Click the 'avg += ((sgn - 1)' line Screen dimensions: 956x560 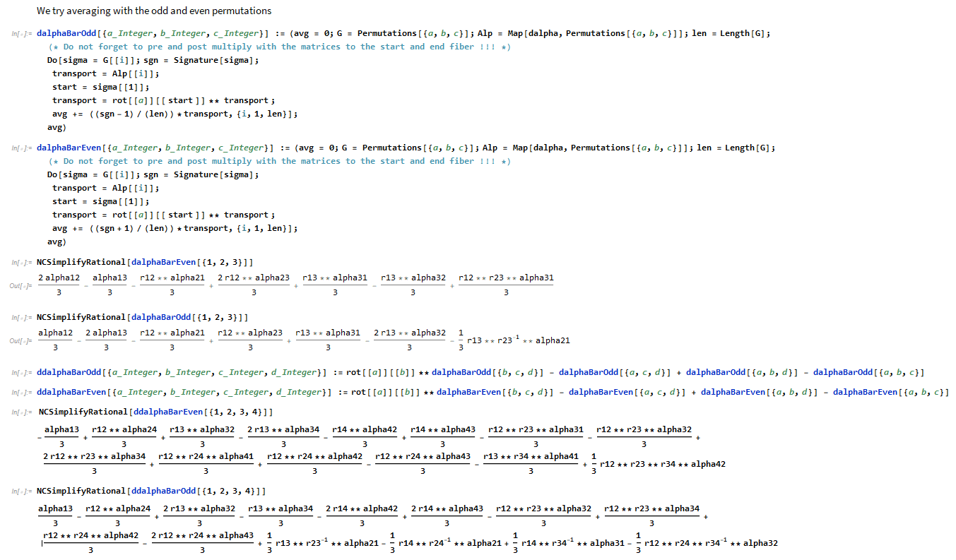[175, 114]
